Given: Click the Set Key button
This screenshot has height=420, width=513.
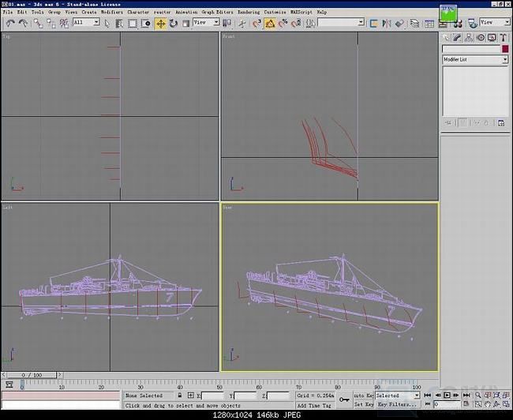Looking at the screenshot, I should pyautogui.click(x=363, y=404).
